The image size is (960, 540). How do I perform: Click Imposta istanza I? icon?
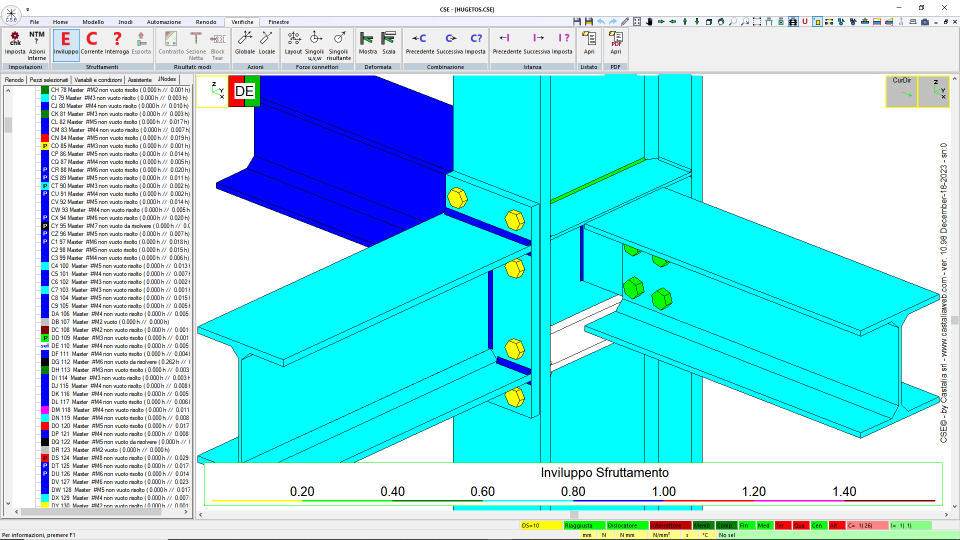click(563, 43)
